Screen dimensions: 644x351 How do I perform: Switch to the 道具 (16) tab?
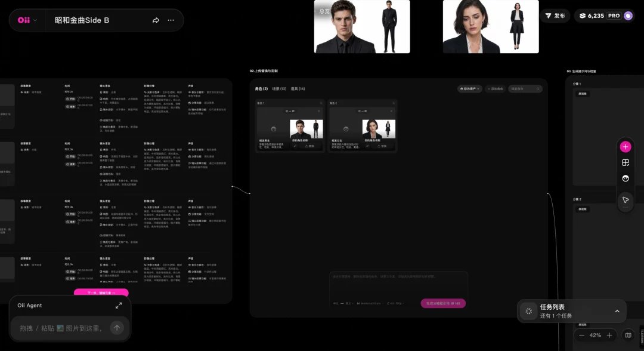pos(298,89)
